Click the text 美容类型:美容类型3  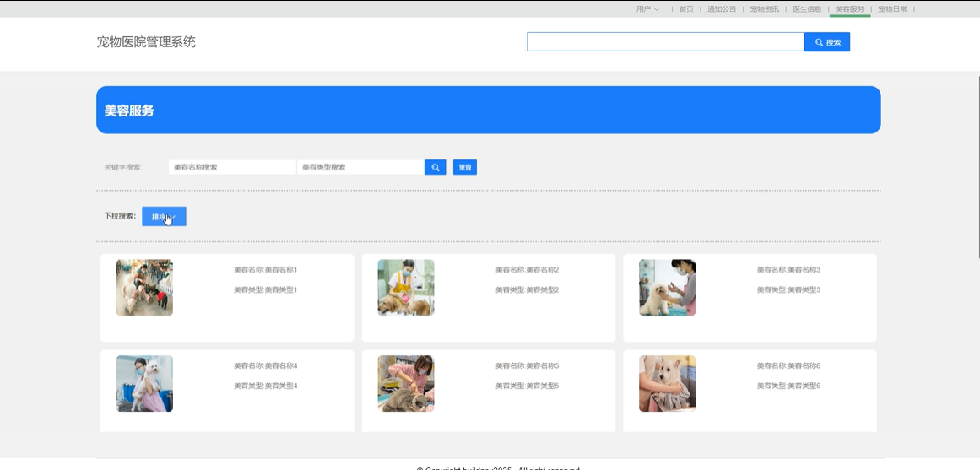(788, 290)
